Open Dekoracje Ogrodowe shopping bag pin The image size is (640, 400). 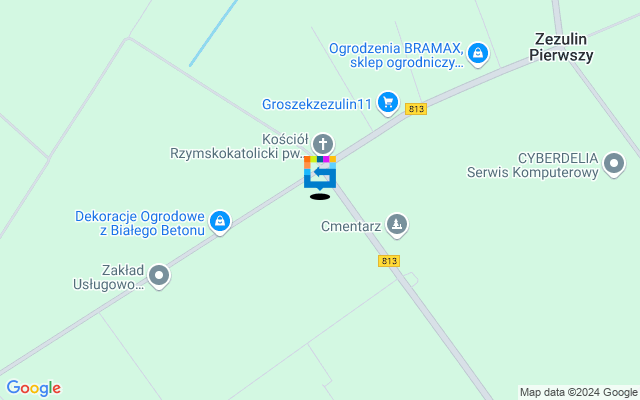pyautogui.click(x=220, y=222)
